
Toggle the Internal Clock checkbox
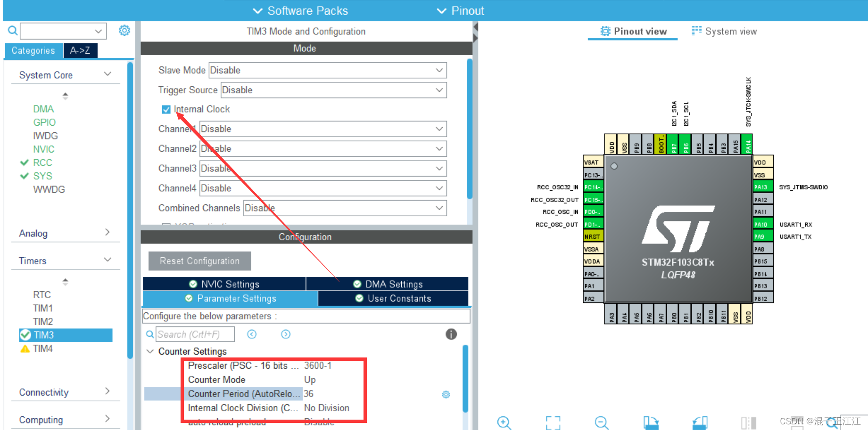pyautogui.click(x=166, y=109)
